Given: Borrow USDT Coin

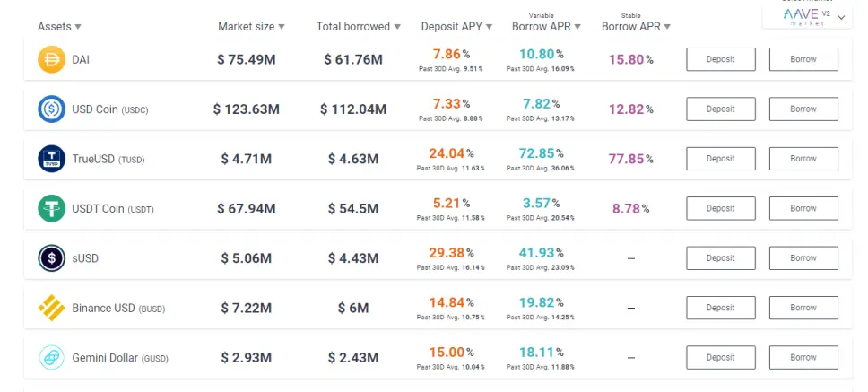Looking at the screenshot, I should pos(803,208).
